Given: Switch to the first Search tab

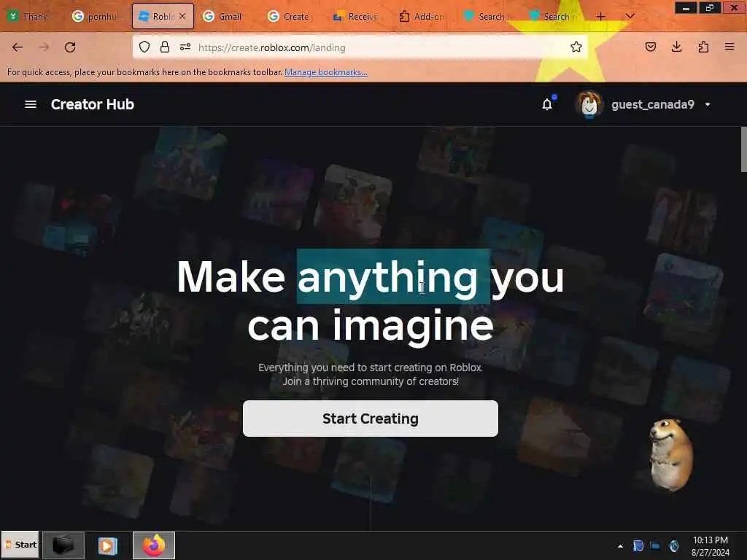Looking at the screenshot, I should (489, 16).
